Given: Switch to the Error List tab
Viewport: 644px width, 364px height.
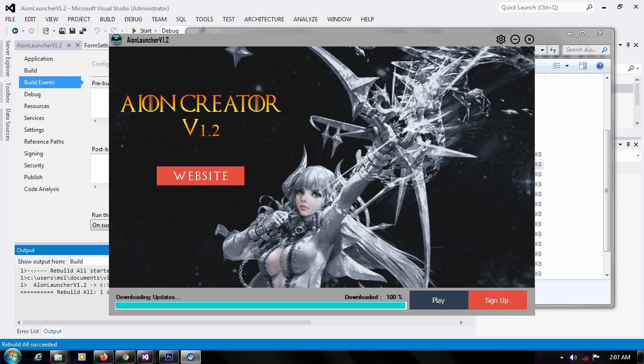Looking at the screenshot, I should click(28, 331).
